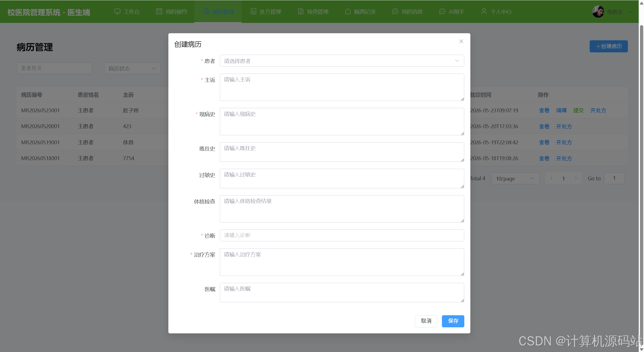Click the 工作台 monitor icon
Image resolution: width=644 pixels, height=352 pixels.
click(x=117, y=12)
